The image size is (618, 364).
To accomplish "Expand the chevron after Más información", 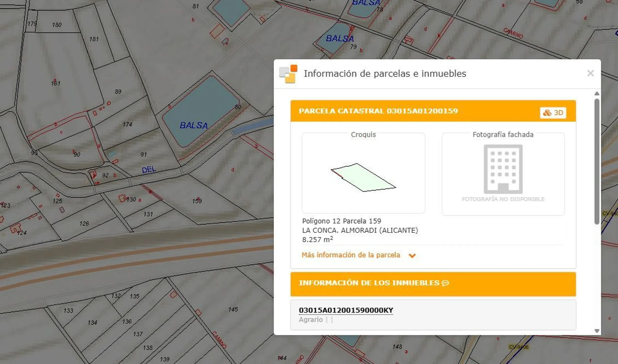I will click(412, 256).
